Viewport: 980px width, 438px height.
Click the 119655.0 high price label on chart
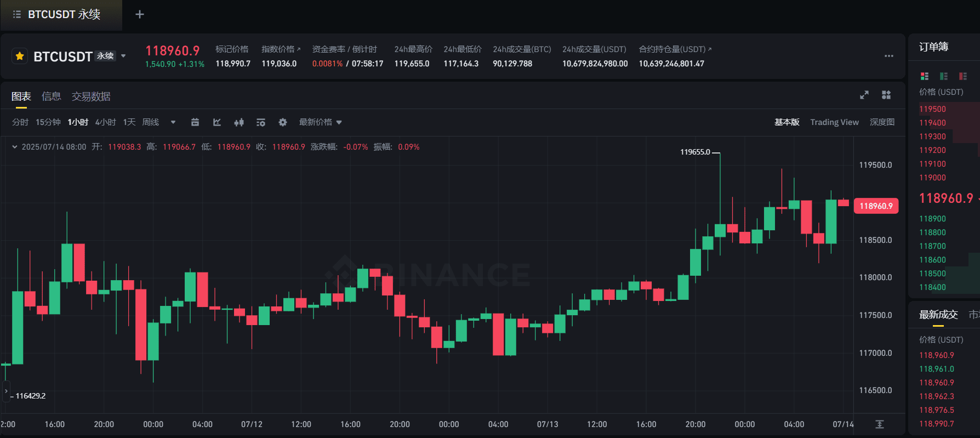tap(695, 152)
